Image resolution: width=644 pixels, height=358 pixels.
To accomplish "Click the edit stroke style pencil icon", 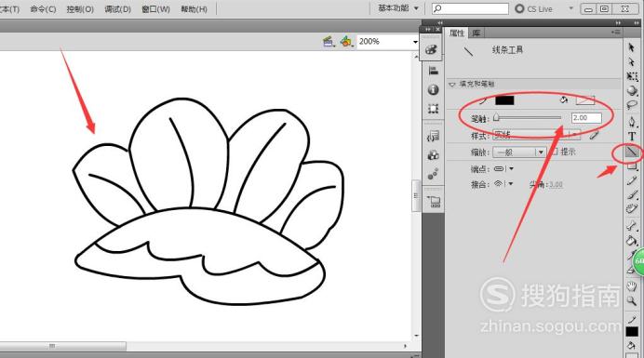I will point(594,135).
